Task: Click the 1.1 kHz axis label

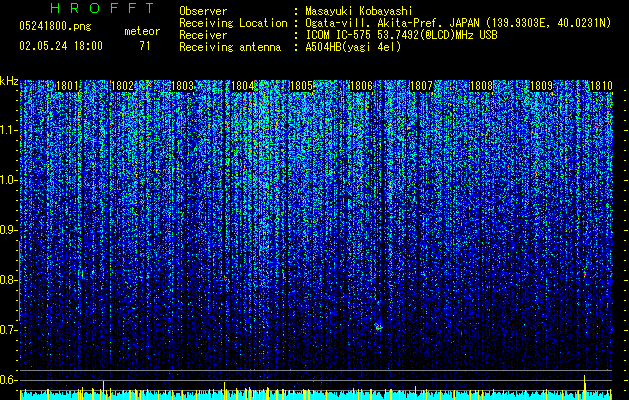Action: 8,130
